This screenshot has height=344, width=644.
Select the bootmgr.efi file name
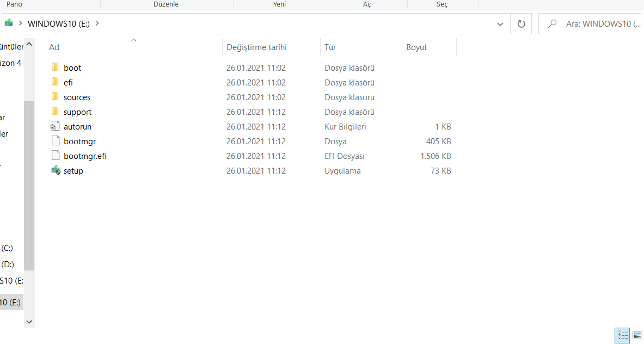(85, 156)
